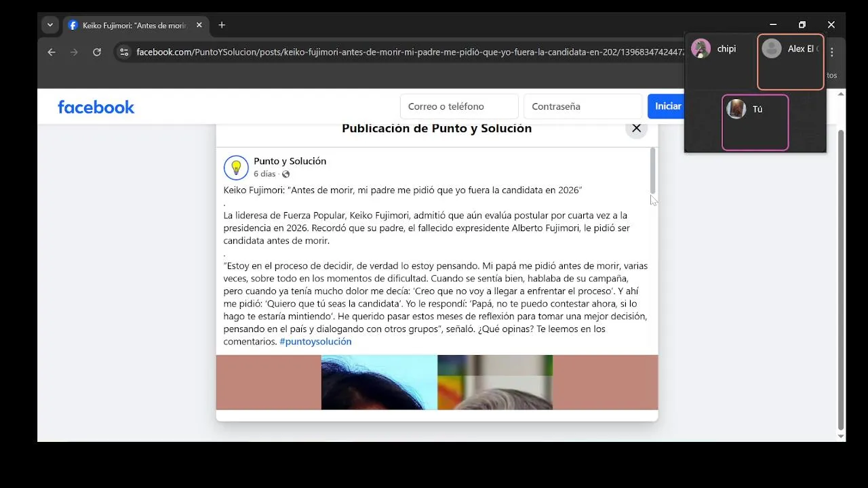Open the post photo of Keiko Fujimori

[437, 382]
